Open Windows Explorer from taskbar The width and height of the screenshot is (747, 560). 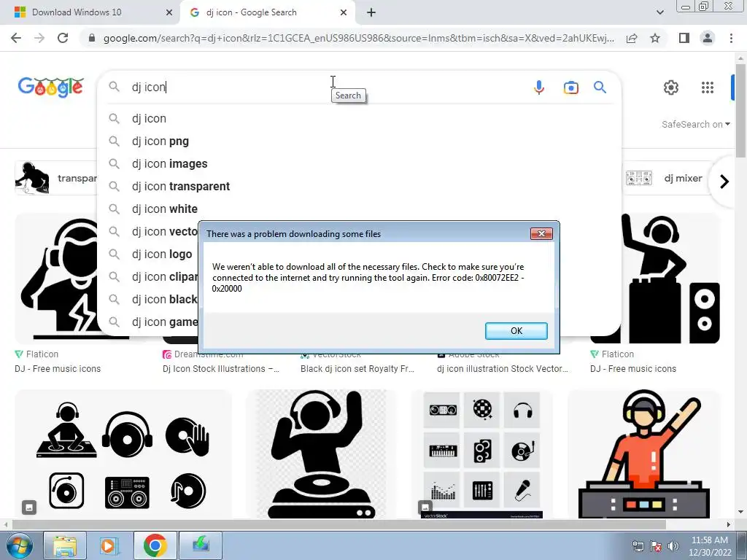point(65,545)
